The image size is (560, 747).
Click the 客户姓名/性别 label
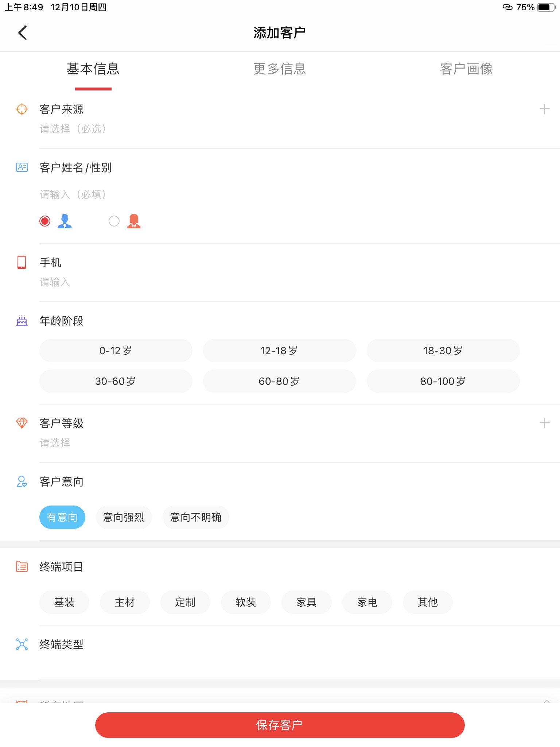pyautogui.click(x=75, y=167)
